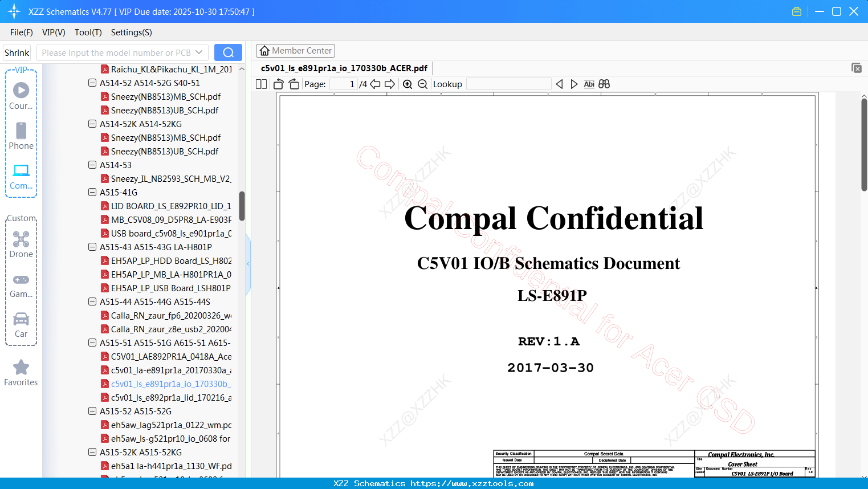The image size is (868, 489).
Task: Close the document panel at top right
Action: (x=856, y=68)
